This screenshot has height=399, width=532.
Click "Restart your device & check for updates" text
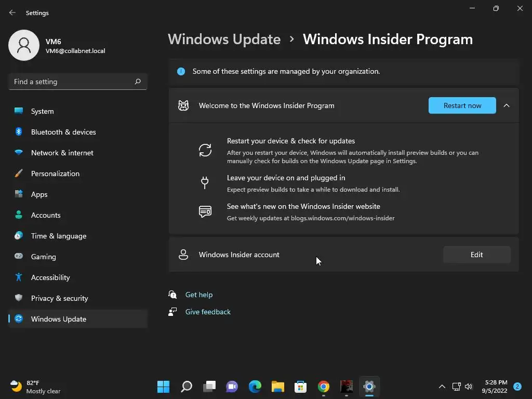pyautogui.click(x=291, y=141)
